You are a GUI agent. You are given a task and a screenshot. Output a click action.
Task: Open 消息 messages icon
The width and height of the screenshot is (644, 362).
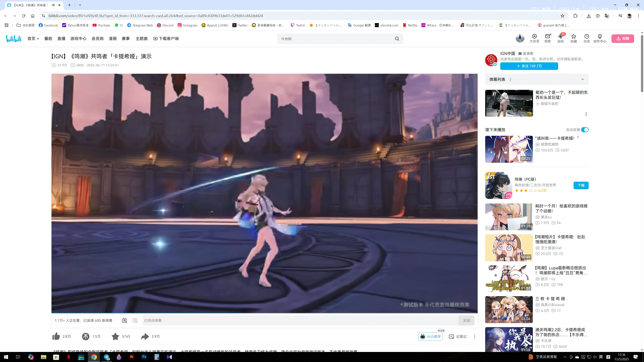point(548,38)
